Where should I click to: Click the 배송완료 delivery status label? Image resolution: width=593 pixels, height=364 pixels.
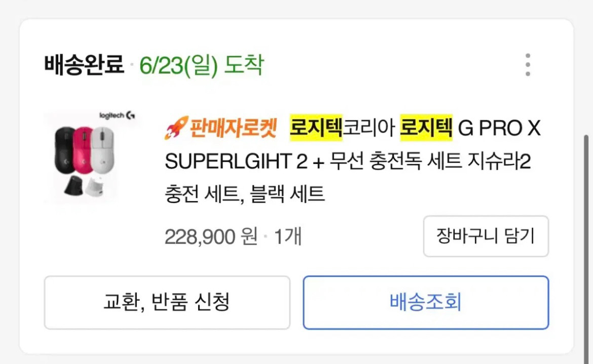coord(83,65)
